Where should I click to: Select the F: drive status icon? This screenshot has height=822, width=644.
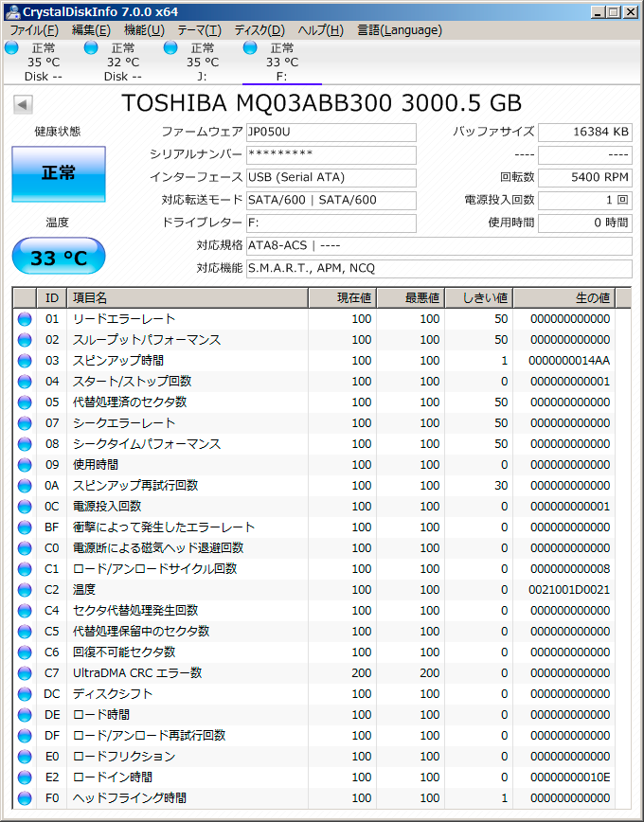click(x=250, y=47)
